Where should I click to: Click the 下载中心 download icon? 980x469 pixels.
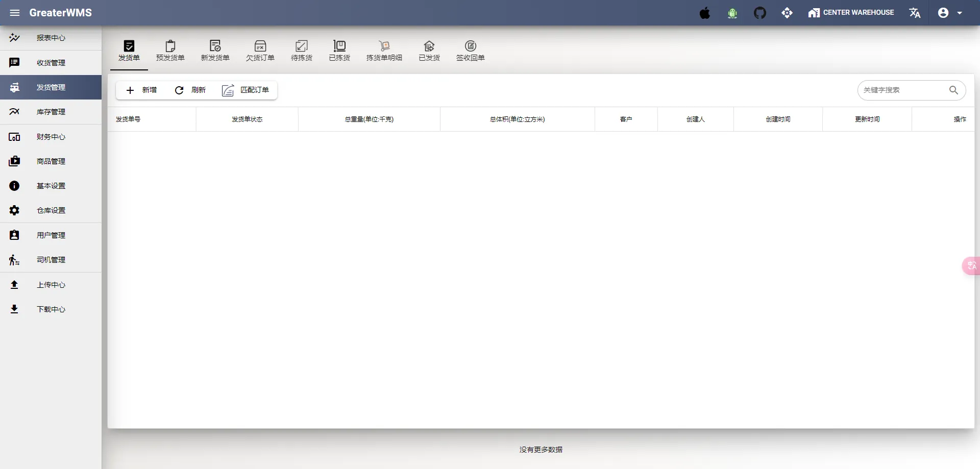14,309
